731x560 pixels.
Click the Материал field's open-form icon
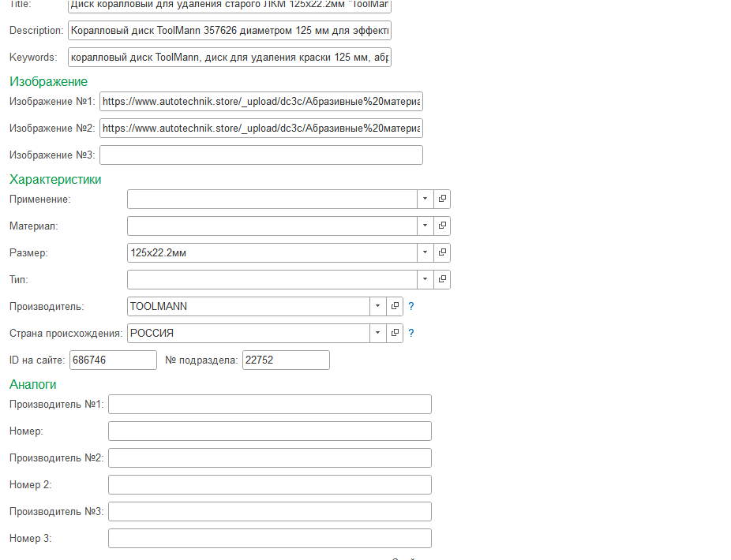tap(442, 226)
